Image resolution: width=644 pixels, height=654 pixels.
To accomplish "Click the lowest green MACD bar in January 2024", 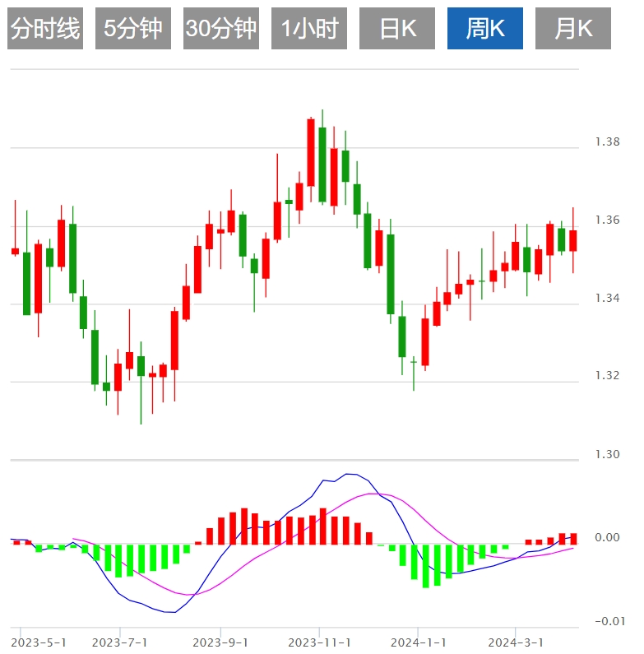I will click(x=426, y=566).
